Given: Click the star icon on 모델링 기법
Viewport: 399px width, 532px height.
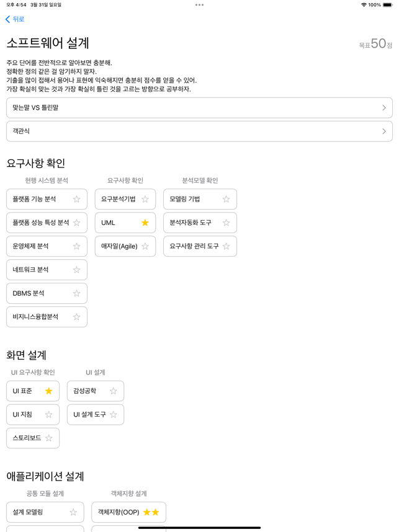Looking at the screenshot, I should coord(226,199).
